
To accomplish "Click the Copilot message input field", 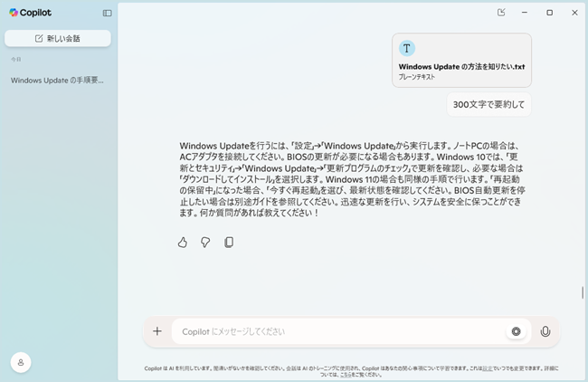I will point(335,331).
